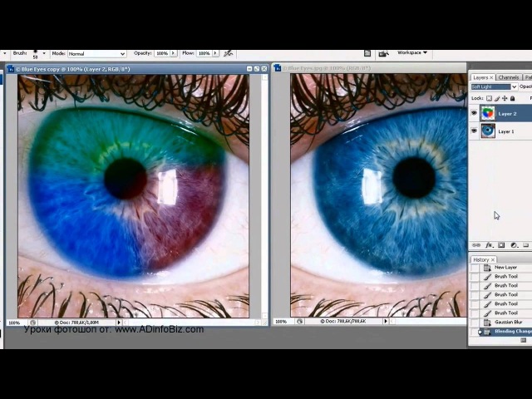Click Photoshop icon in Blue Eyes.jpg title bar
The image size is (532, 399).
coord(278,68)
